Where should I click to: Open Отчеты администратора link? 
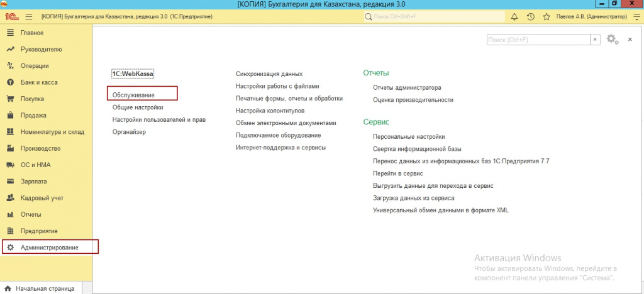point(407,88)
